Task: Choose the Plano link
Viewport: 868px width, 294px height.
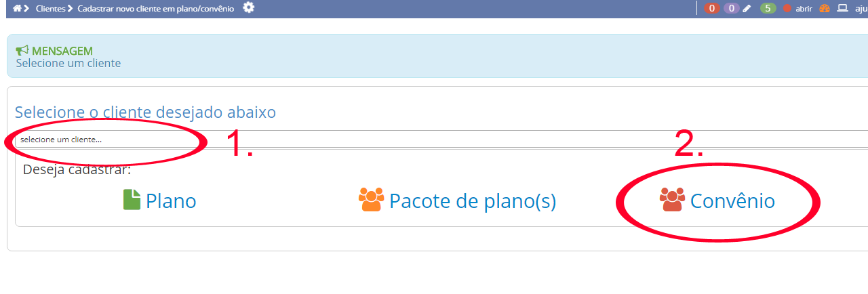Action: [x=171, y=201]
